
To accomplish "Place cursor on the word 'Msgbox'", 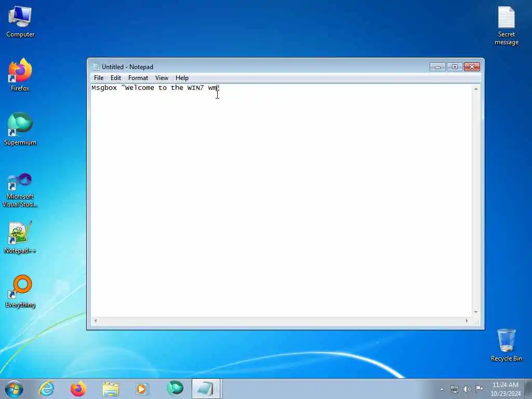I will [x=104, y=88].
